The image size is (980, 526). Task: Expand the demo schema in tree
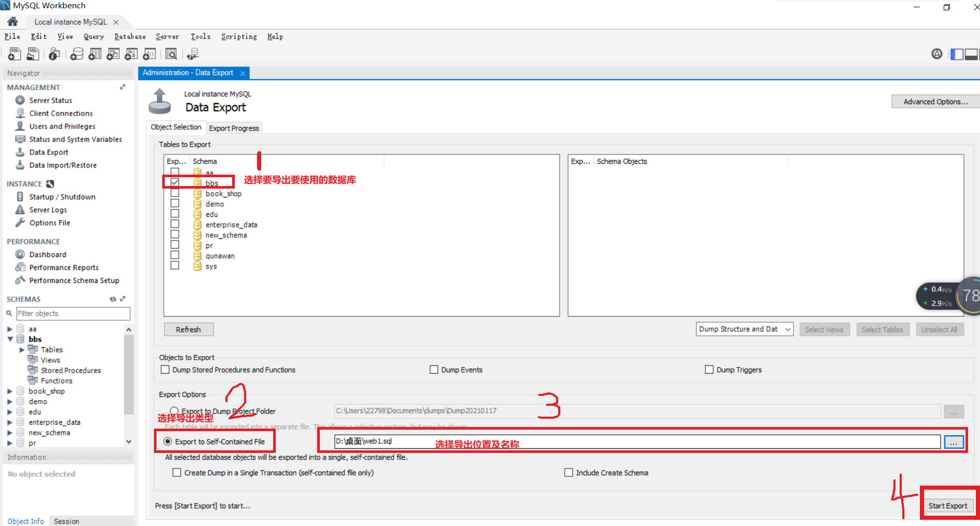(x=9, y=402)
